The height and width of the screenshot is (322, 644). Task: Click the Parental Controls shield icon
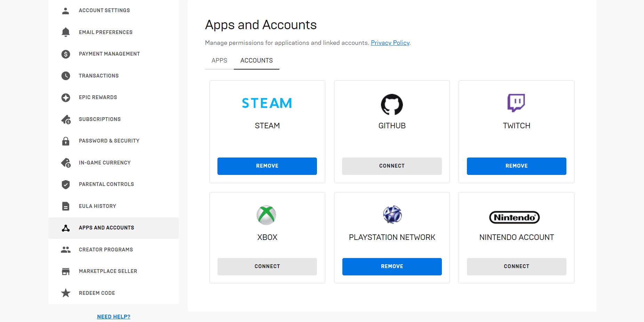click(66, 184)
